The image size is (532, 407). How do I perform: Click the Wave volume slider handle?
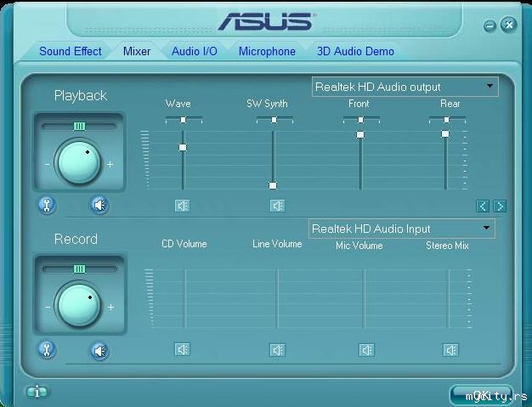pos(183,148)
